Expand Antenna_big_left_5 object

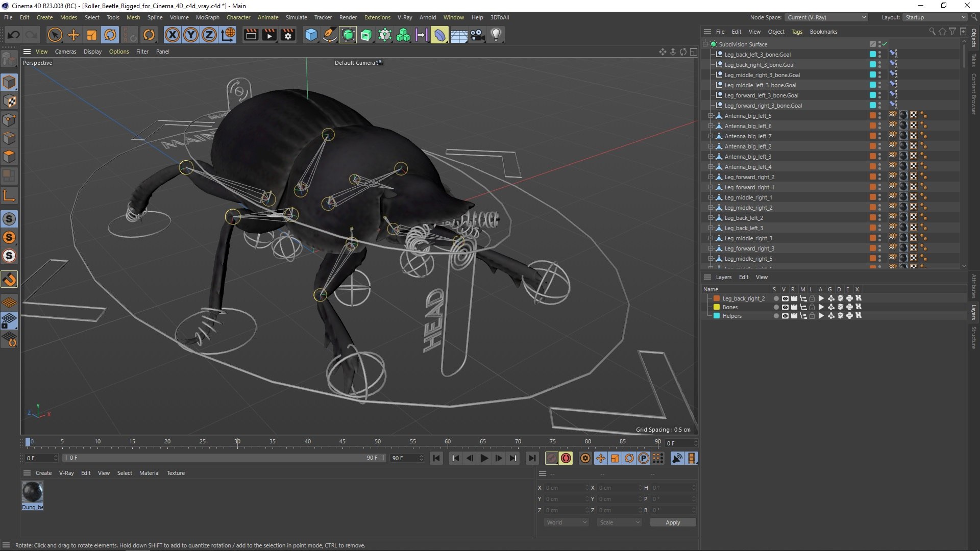coord(710,116)
